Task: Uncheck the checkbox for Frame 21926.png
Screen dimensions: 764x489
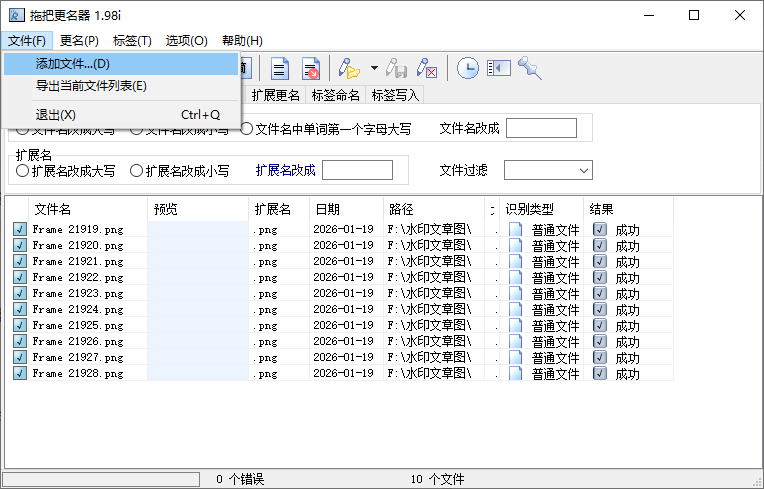Action: [x=20, y=341]
